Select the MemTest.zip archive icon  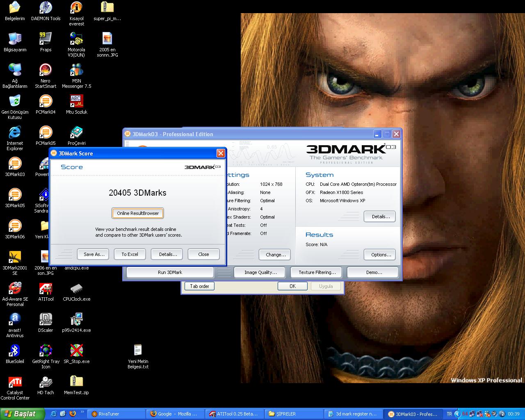point(76,385)
